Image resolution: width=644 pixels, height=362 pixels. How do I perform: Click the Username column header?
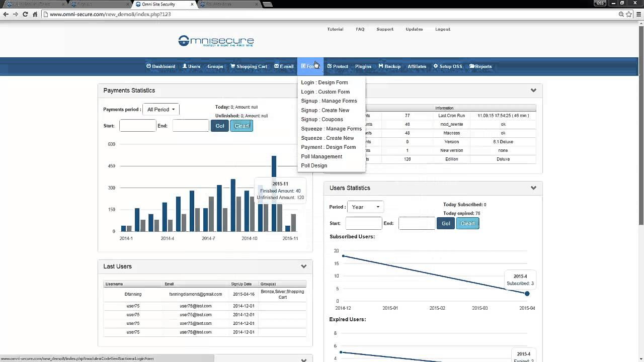[114, 284]
